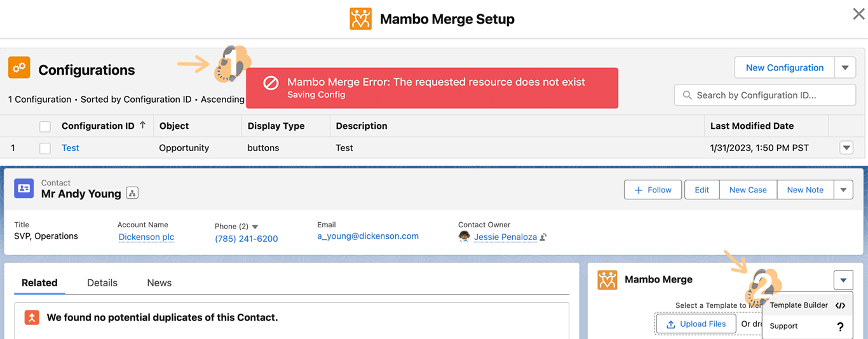Click the New Configuration button
Image resolution: width=868 pixels, height=339 pixels.
point(784,68)
